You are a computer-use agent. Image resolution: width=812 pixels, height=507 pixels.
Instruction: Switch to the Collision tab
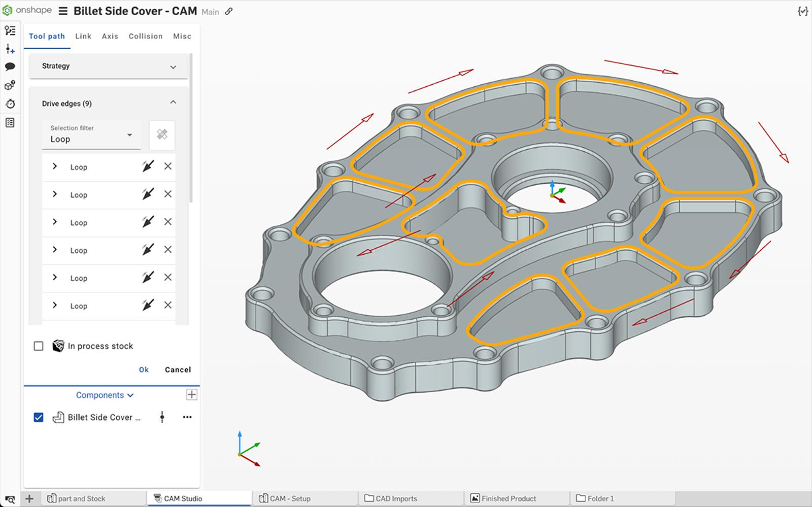145,36
